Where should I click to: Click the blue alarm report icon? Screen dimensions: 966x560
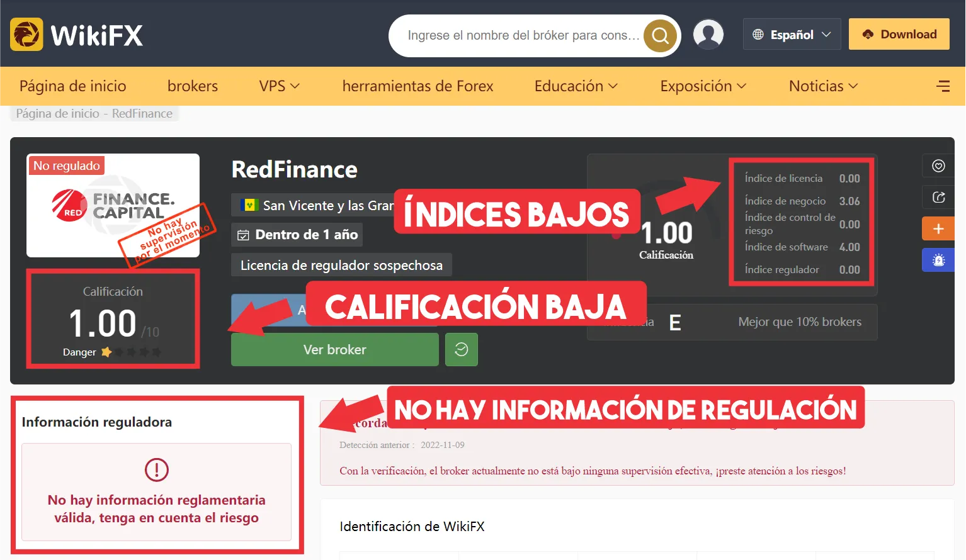(x=938, y=260)
